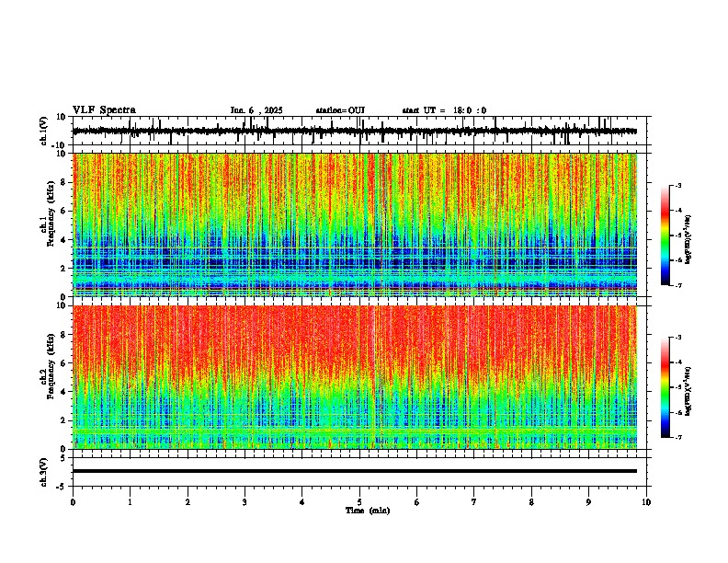
Task: Click the 'ch.3(V)' axis label
Action: click(x=44, y=472)
